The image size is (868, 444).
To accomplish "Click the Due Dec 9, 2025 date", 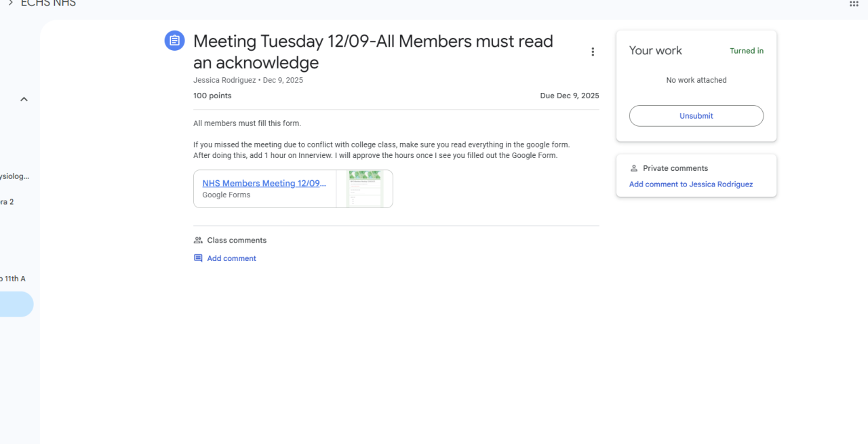I will point(569,96).
